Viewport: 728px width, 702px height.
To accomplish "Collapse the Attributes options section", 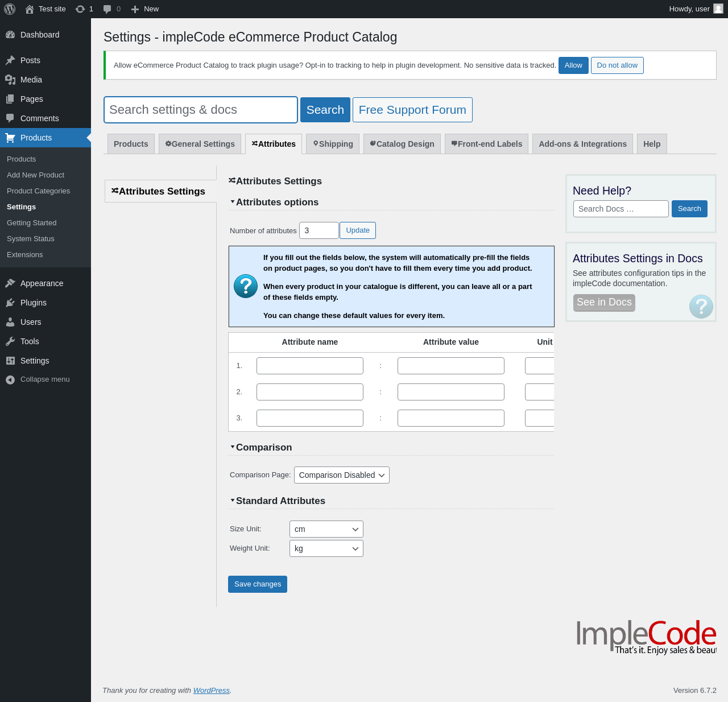I will (233, 202).
